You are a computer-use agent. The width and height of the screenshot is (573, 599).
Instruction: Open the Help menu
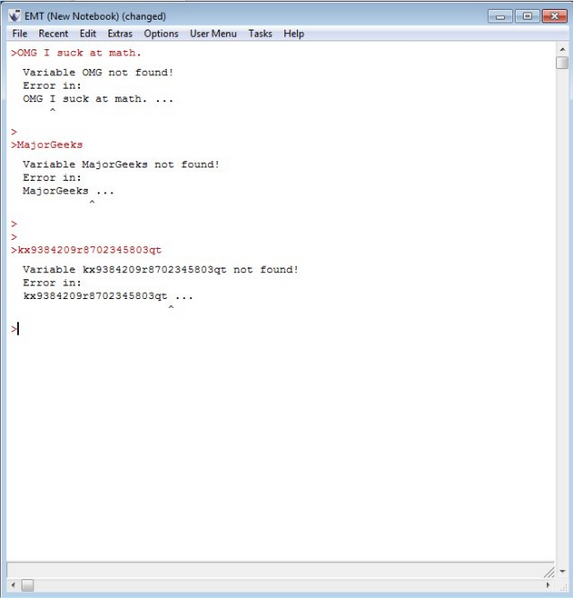(x=293, y=34)
